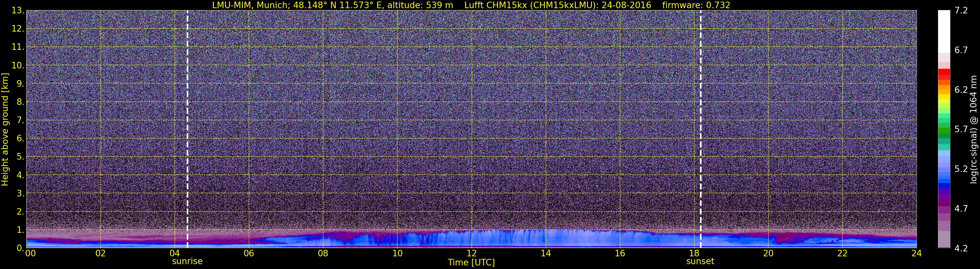Click the height axis tick label 8.
Image resolution: width=980 pixels, height=269 pixels.
click(x=20, y=102)
